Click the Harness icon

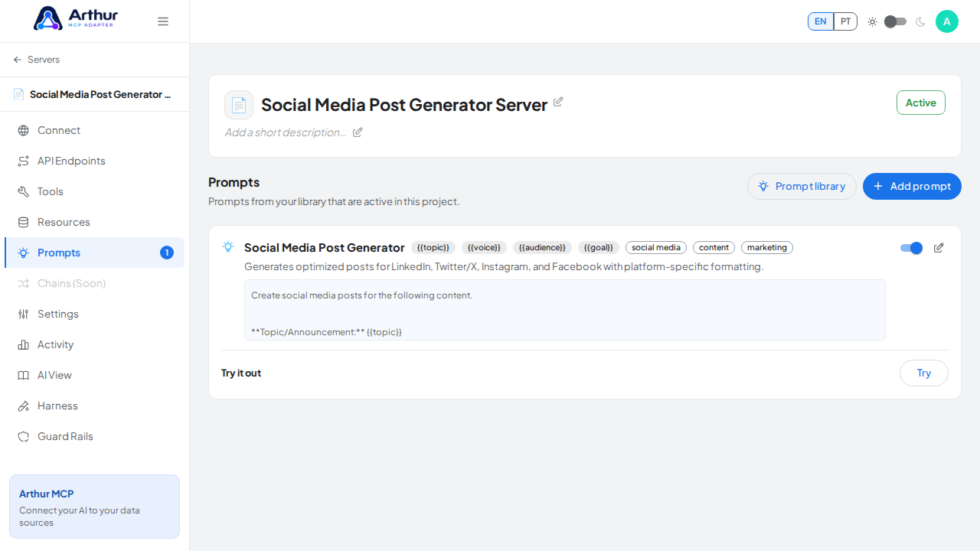click(23, 406)
